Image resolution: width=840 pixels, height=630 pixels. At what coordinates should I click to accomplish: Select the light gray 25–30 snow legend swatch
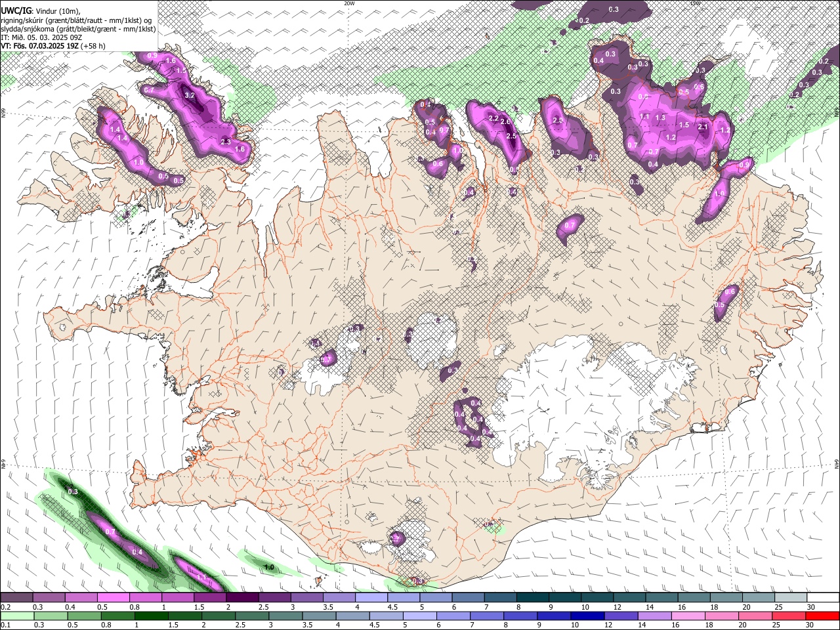pos(791,597)
